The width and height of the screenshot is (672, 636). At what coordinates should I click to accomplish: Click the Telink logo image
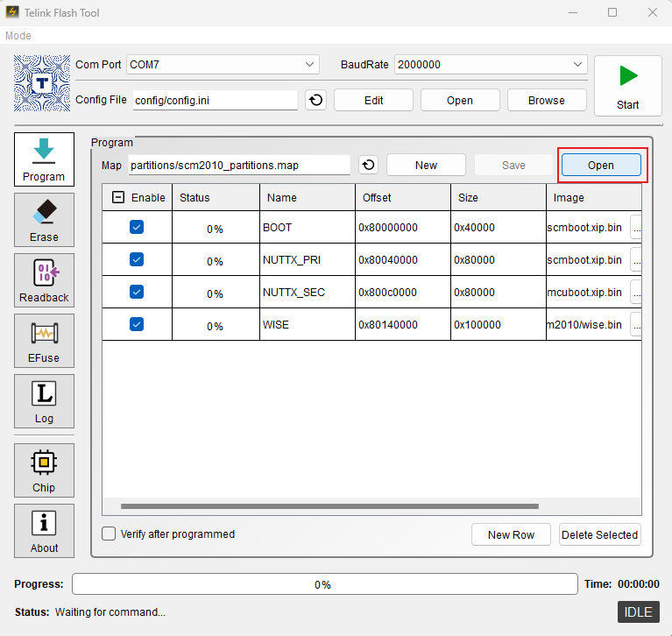coord(42,83)
